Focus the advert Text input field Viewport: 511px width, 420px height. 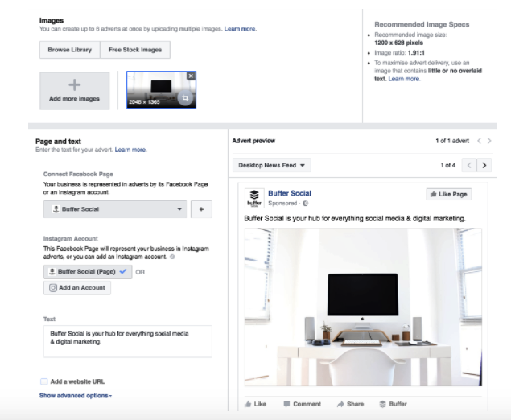[x=127, y=341]
